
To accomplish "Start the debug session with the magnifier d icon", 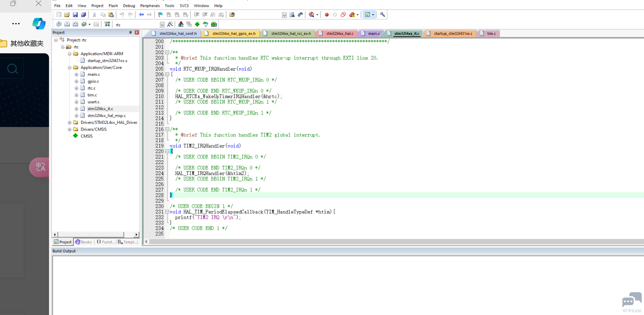I will pos(311,15).
